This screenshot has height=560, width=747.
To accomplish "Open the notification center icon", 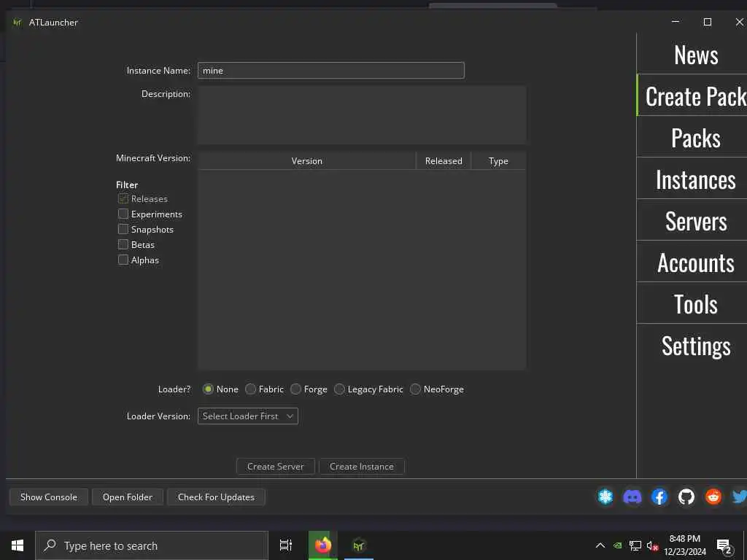I will pyautogui.click(x=724, y=547).
